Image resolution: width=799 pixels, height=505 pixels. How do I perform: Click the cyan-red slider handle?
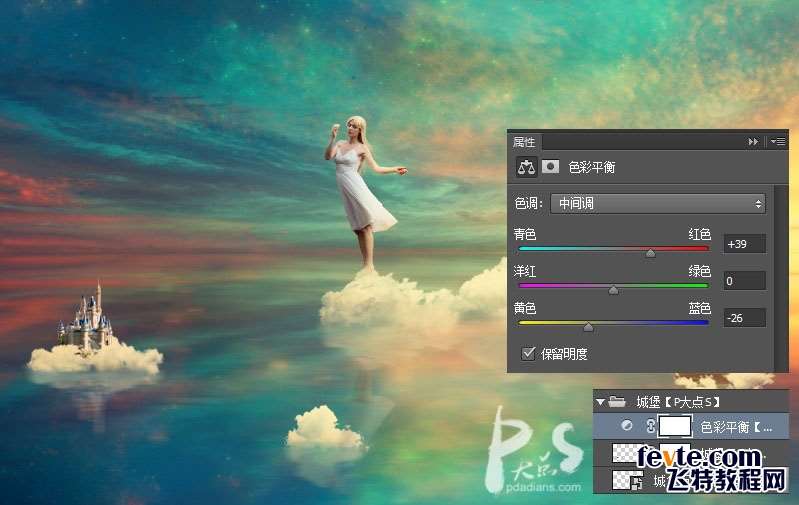[650, 254]
